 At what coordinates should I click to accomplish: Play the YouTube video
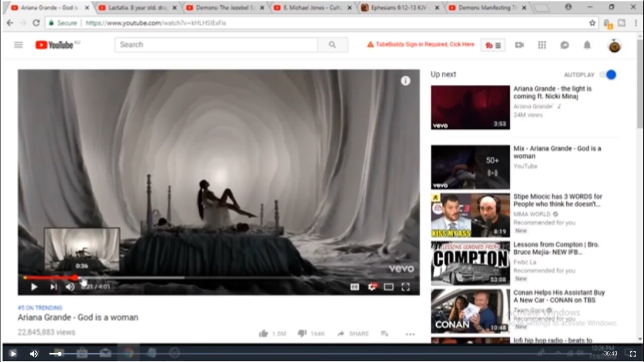pyautogui.click(x=34, y=287)
